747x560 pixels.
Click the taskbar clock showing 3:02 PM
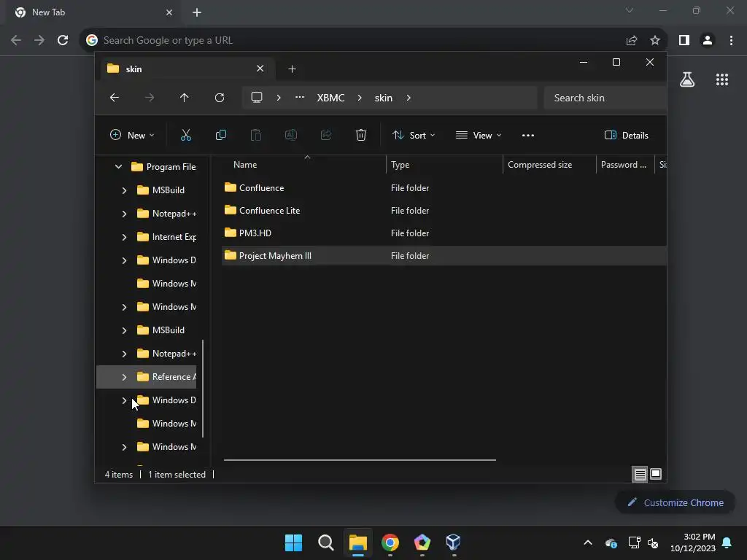pyautogui.click(x=693, y=542)
